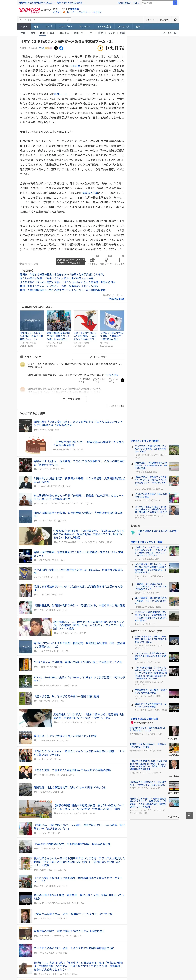Select the オリジナル navigation tab
This screenshot has height=980, width=196.
85,27
